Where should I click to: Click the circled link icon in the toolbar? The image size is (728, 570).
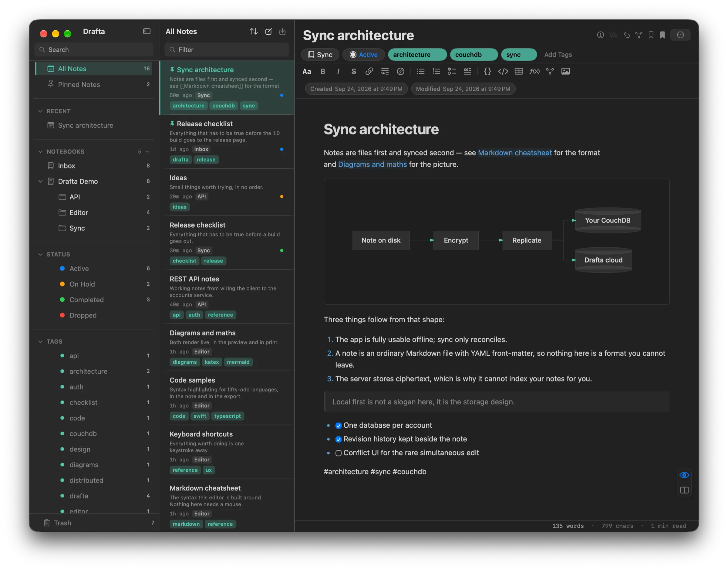[x=400, y=71]
